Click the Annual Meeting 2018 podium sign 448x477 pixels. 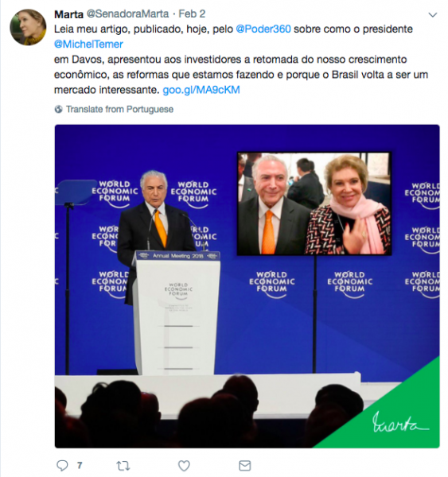(178, 256)
